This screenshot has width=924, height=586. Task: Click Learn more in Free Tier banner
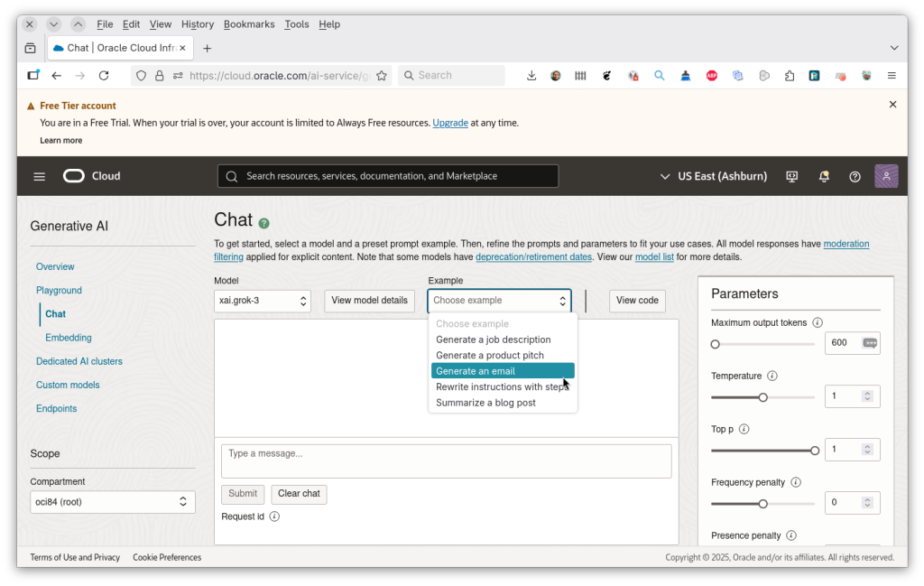click(x=60, y=140)
